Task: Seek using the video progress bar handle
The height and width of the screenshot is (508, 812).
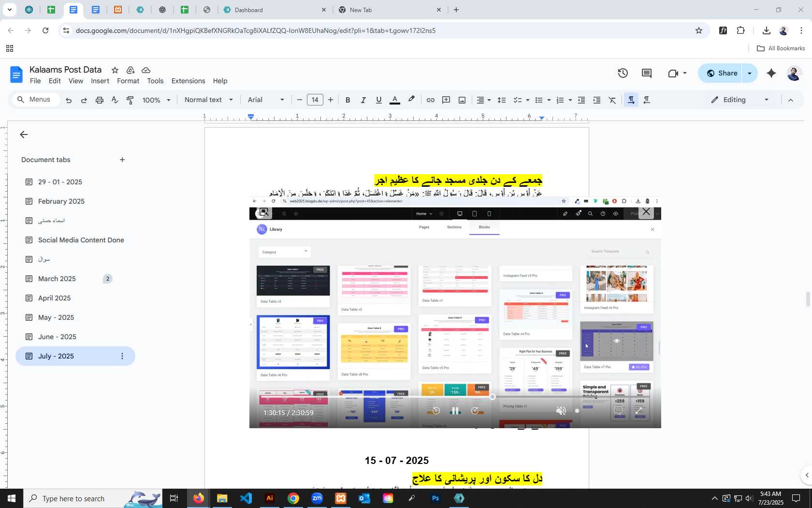Action: click(x=492, y=397)
